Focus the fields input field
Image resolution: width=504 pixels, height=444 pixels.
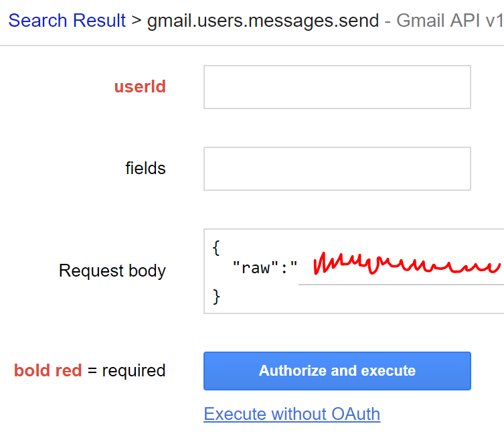[337, 169]
